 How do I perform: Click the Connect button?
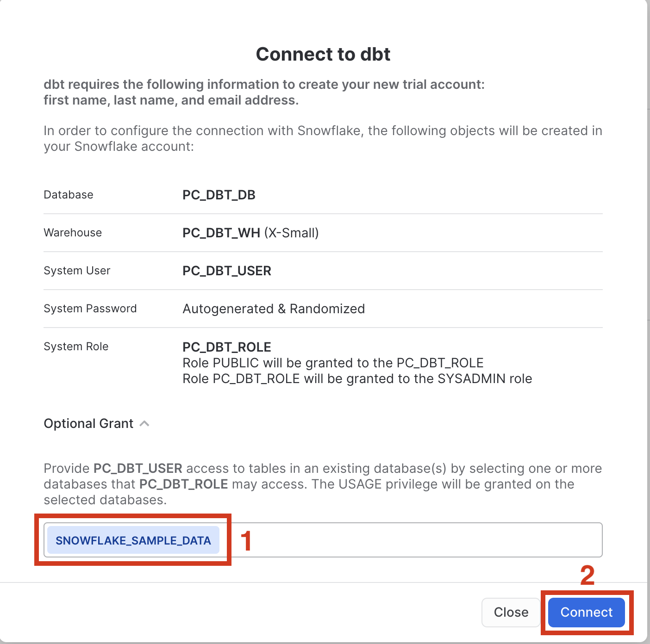point(586,612)
